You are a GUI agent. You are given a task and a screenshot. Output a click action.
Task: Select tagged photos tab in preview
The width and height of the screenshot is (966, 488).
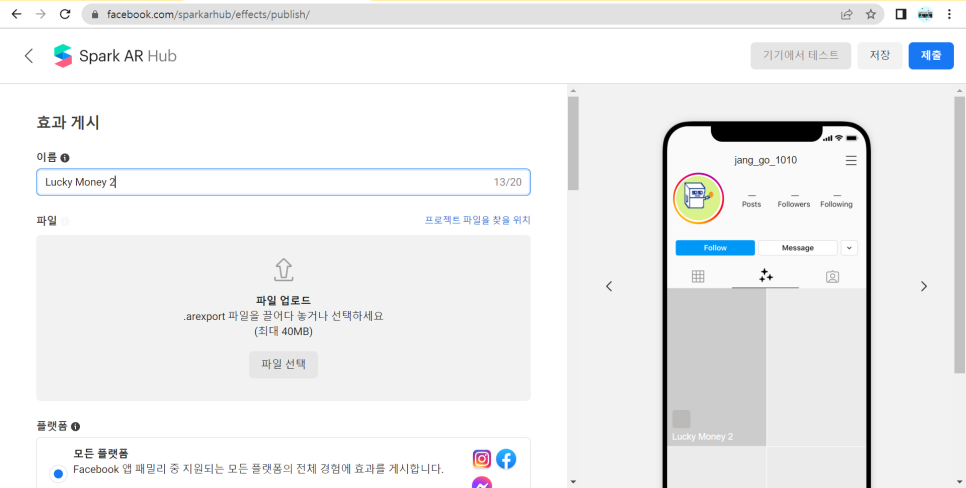point(832,277)
